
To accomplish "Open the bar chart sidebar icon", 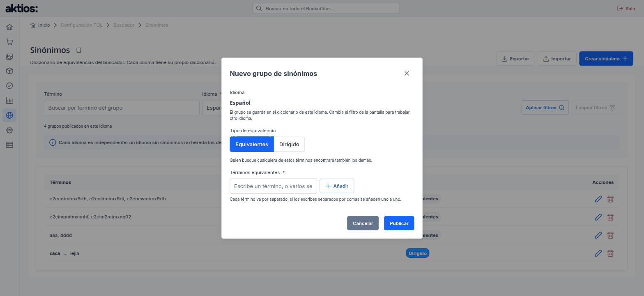I will (x=9, y=101).
